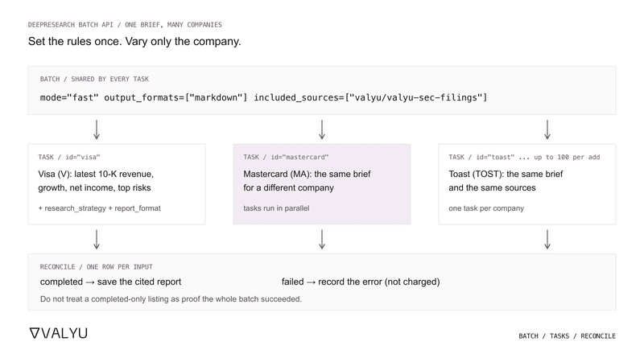Click the arrow pointing down to Toast task

[x=547, y=130]
